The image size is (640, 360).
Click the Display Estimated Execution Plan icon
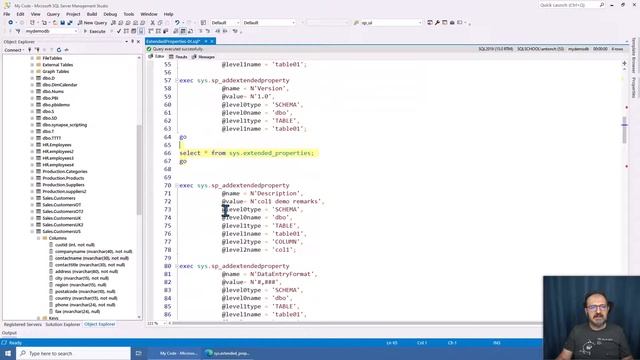[126, 31]
